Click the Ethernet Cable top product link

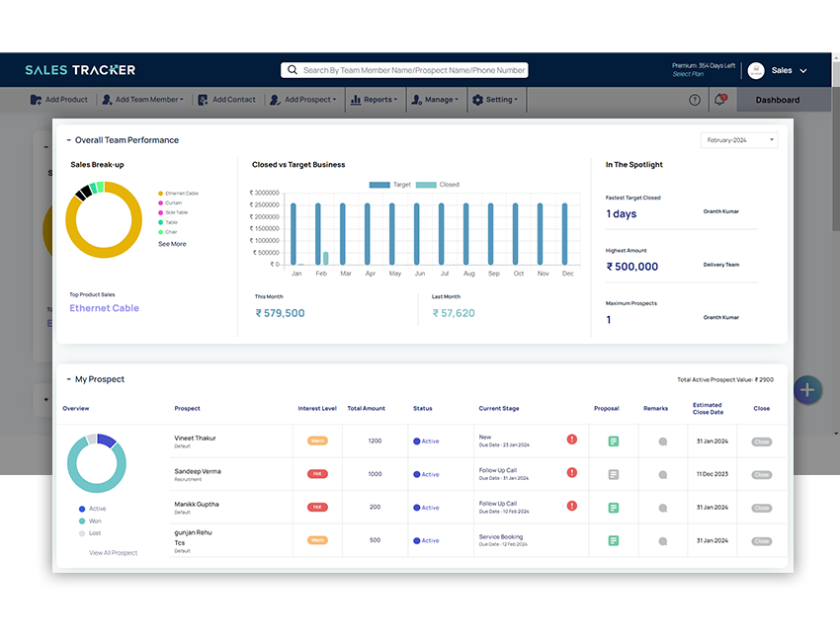tap(104, 308)
